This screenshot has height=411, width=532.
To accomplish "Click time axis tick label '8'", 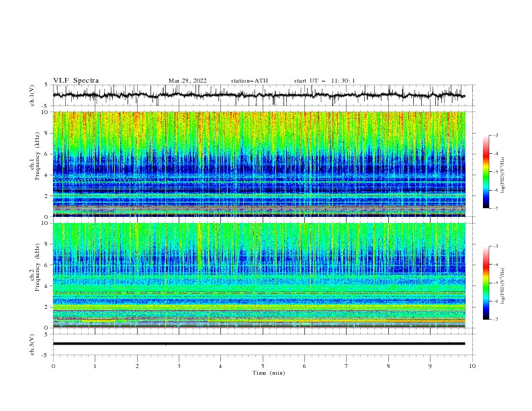I will coord(388,366).
